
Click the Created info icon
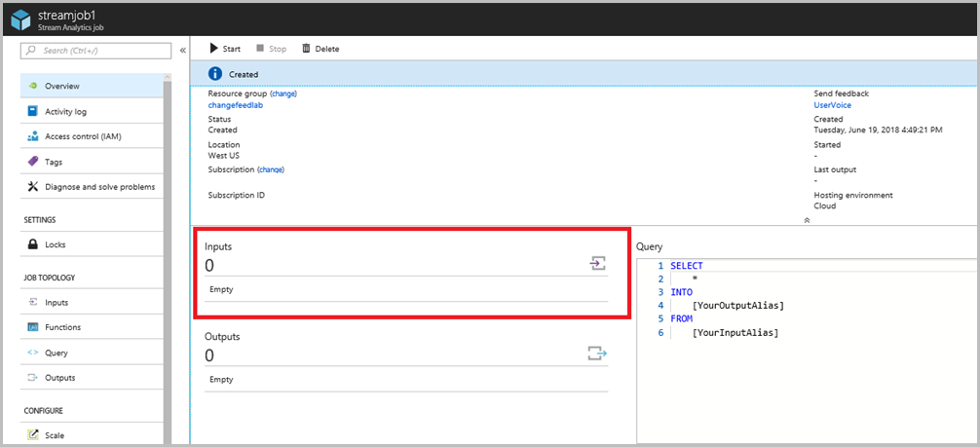click(215, 74)
